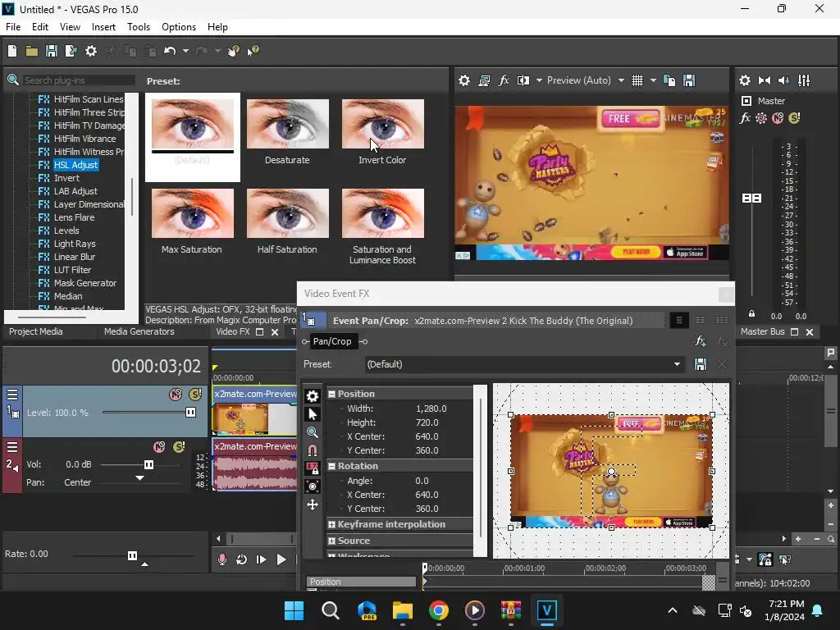Open Project Video Properties in preview toolbar
The width and height of the screenshot is (840, 630).
click(464, 80)
